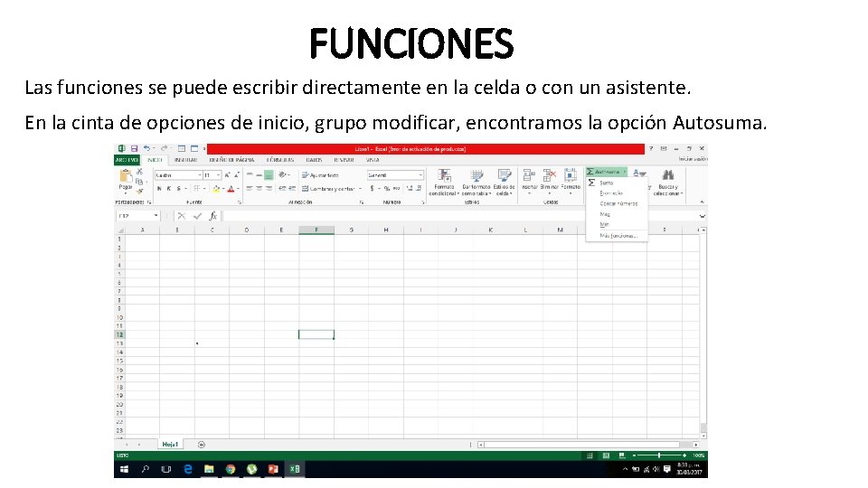Click the Excel icon in Windows taskbar
The height and width of the screenshot is (488, 868).
pyautogui.click(x=295, y=469)
